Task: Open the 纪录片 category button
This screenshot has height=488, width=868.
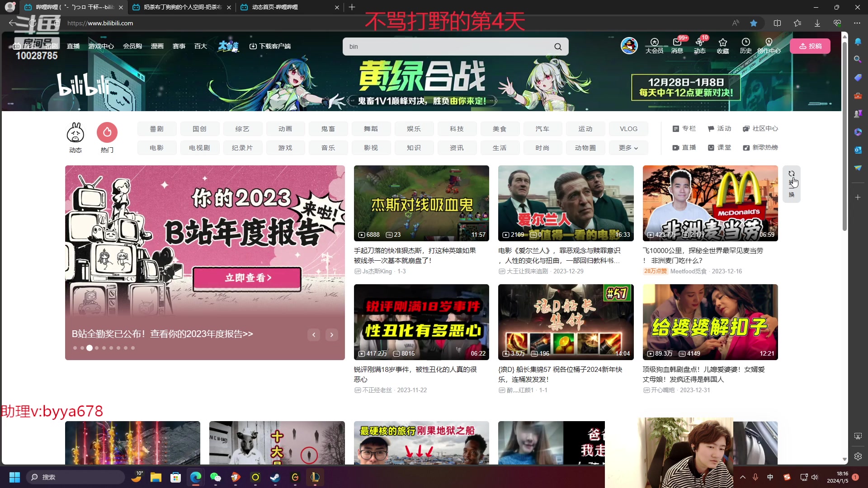Action: click(x=242, y=148)
